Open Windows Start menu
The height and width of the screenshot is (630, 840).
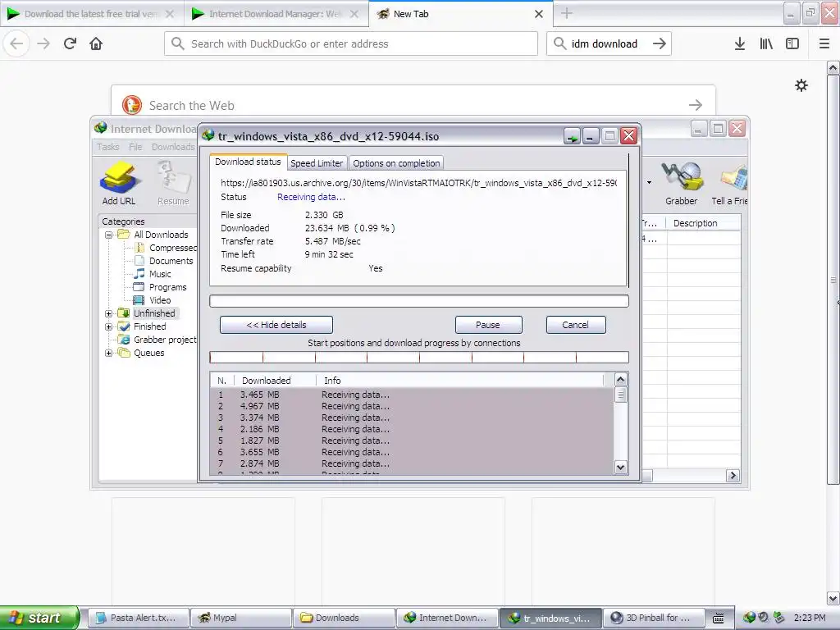(39, 618)
